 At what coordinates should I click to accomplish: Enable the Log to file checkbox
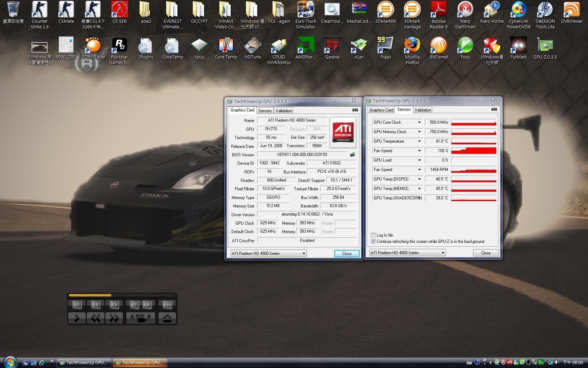pos(373,235)
